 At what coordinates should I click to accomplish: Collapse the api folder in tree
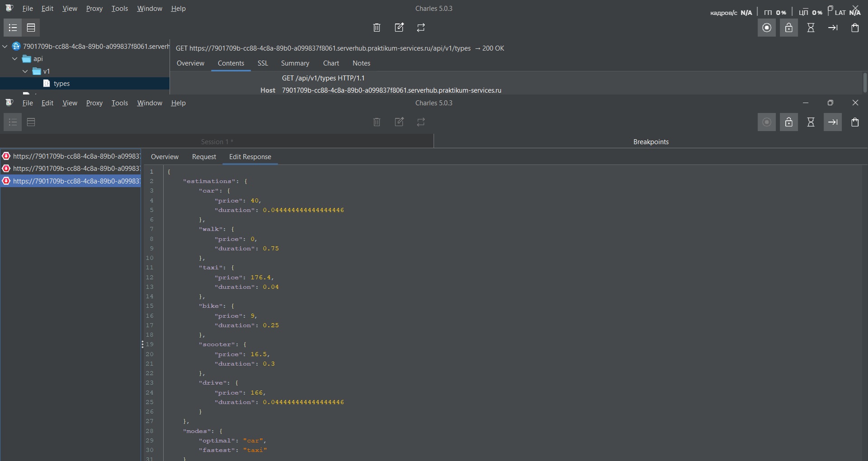(x=15, y=59)
